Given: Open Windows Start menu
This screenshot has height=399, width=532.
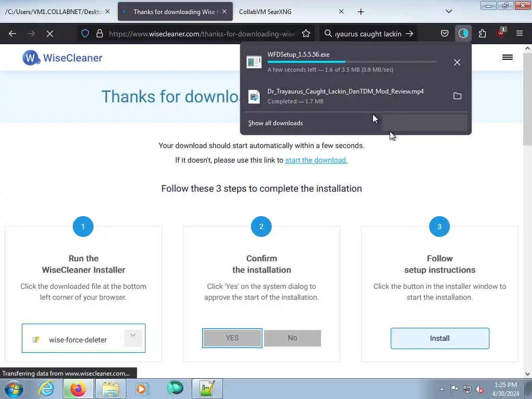Looking at the screenshot, I should [14, 389].
